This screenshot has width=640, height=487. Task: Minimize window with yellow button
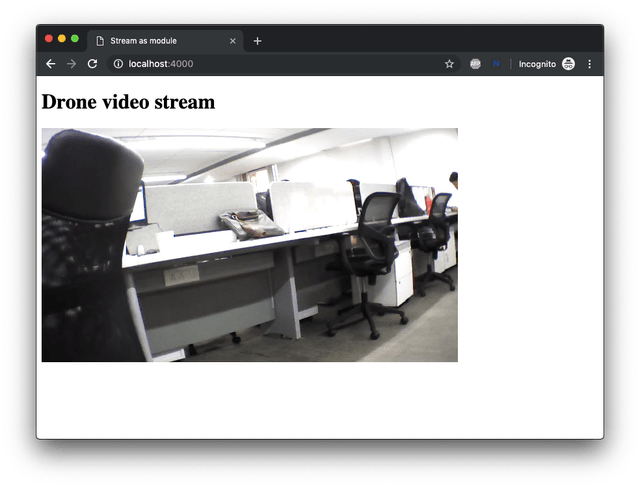tap(62, 38)
